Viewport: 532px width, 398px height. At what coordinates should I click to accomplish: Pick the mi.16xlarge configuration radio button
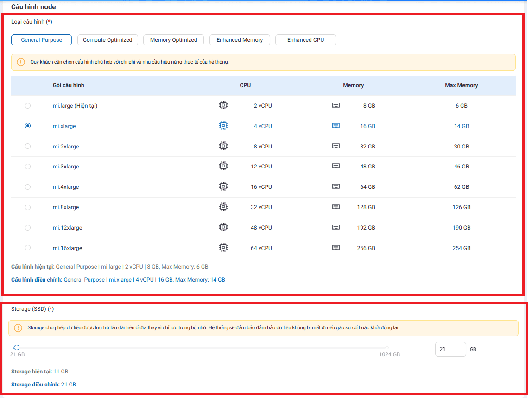(28, 248)
